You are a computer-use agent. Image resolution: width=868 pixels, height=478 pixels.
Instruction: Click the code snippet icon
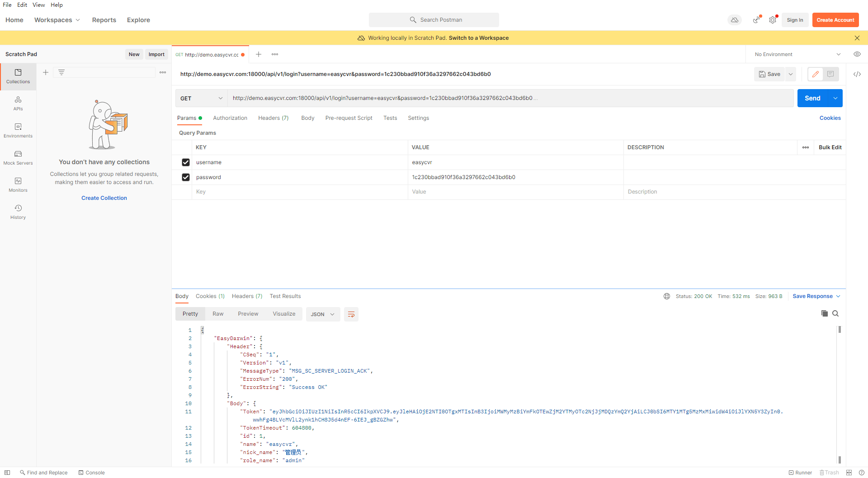pyautogui.click(x=857, y=74)
